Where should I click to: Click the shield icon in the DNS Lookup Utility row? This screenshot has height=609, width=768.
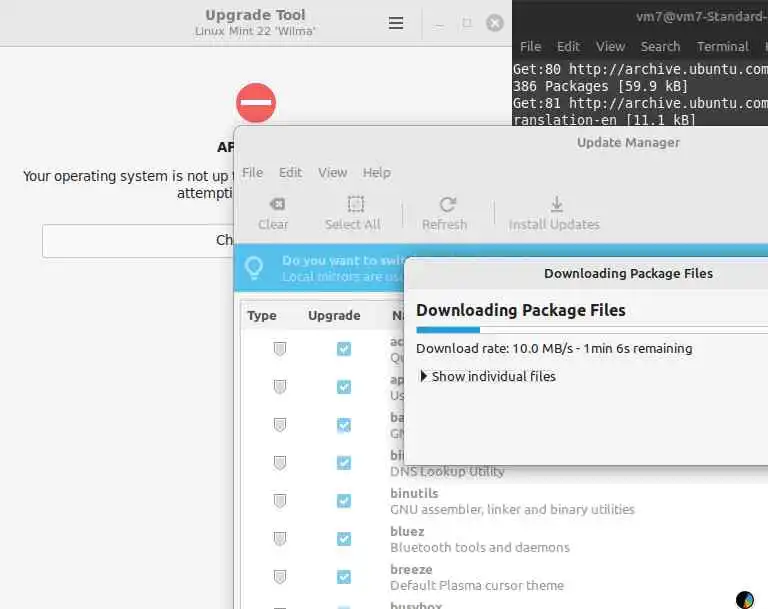tap(280, 463)
